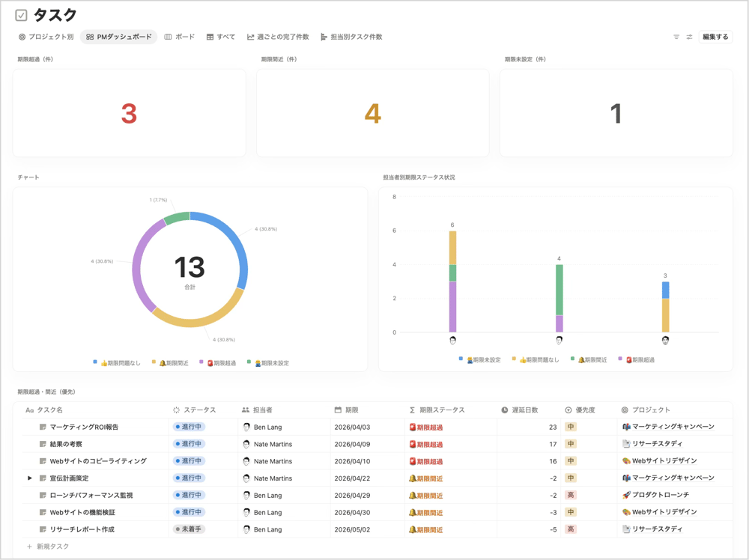
Task: Click Ben Lang's avatar in the task table
Action: point(248,427)
